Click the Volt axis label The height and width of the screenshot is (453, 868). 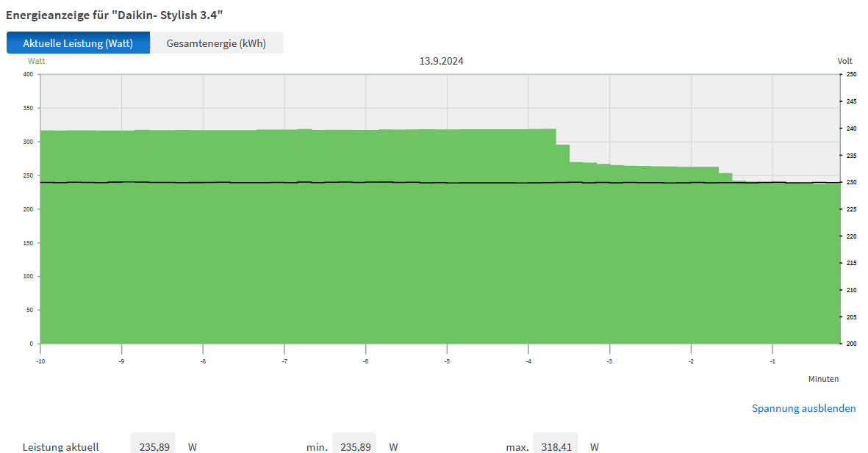coord(844,61)
